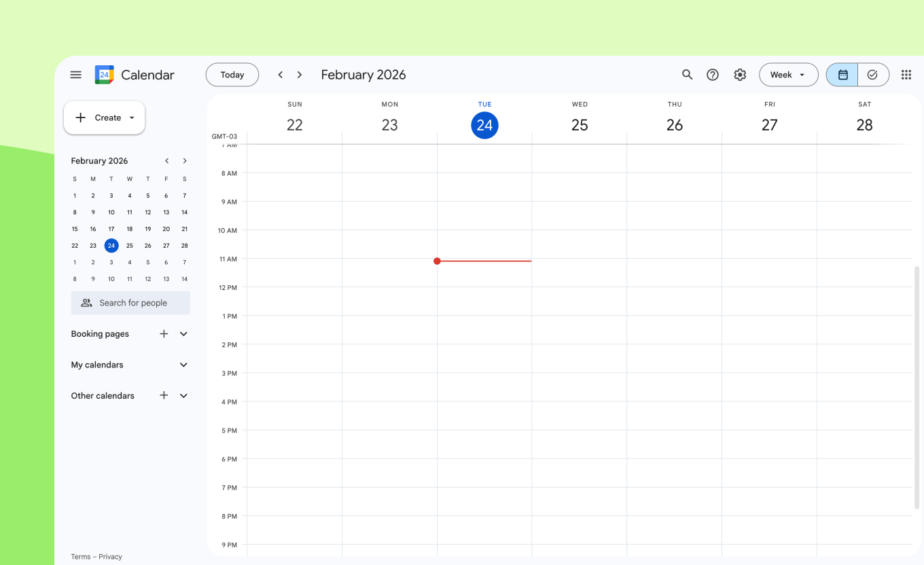
Task: Add a booking page plus icon
Action: (164, 334)
